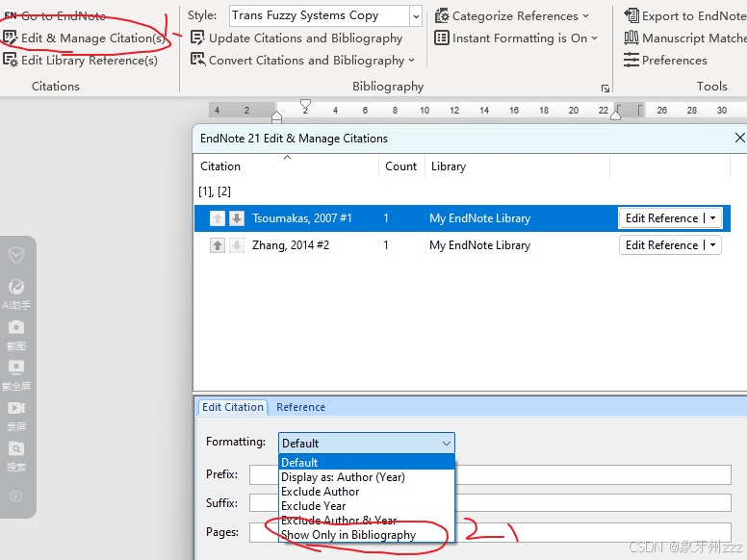Choose Show Only in Bibliography
Image resolution: width=747 pixels, height=560 pixels.
(x=367, y=535)
